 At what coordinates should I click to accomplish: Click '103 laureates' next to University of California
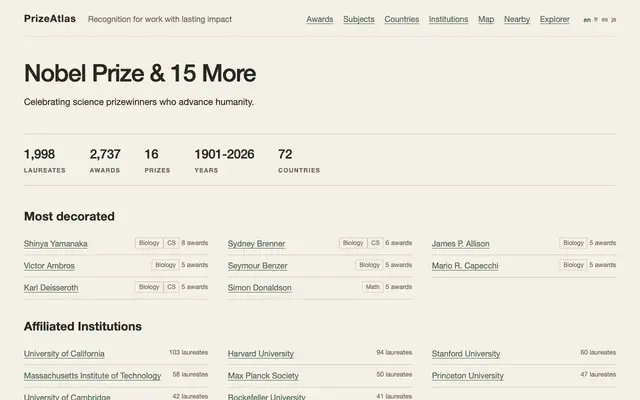tap(189, 352)
